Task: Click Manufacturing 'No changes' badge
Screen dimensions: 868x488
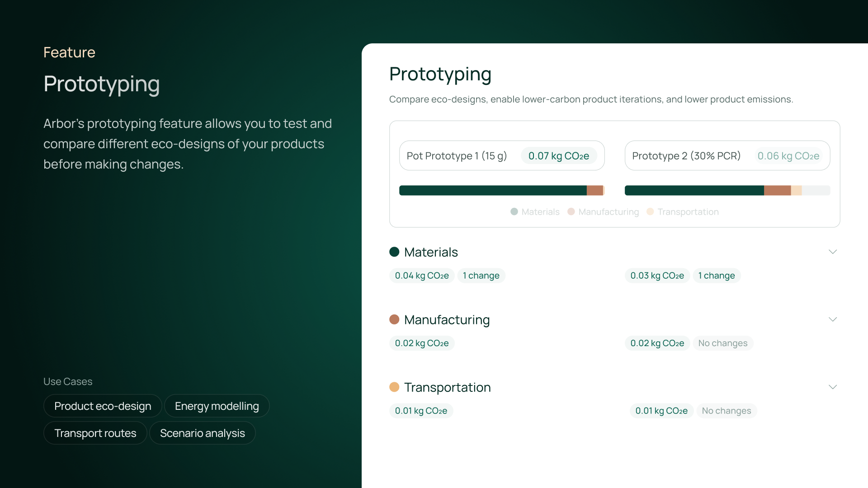Action: 722,343
